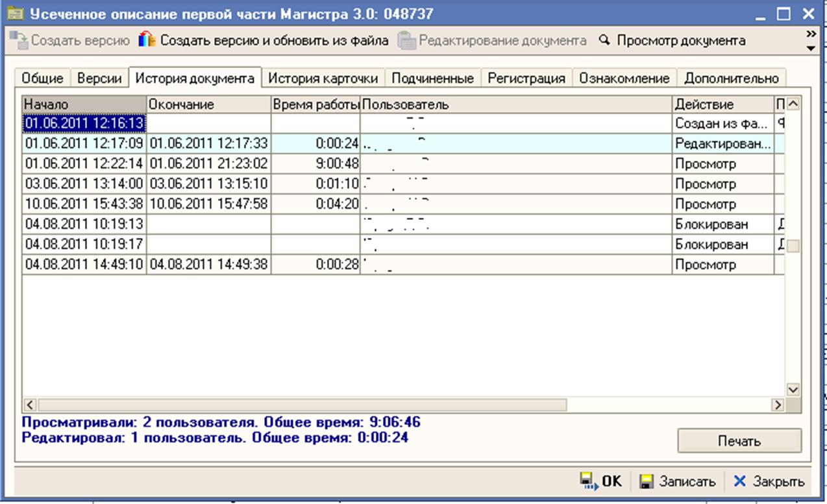Screen dimensions: 827x504
Task: Click the action cell Создан из фа...
Action: [x=722, y=123]
